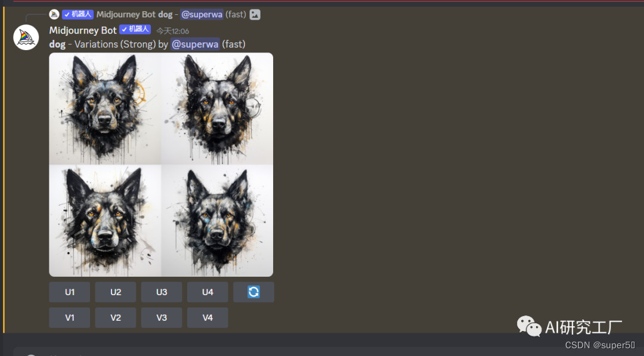This screenshot has height=356, width=644.
Task: Upscale the second image with U2
Action: pos(116,292)
